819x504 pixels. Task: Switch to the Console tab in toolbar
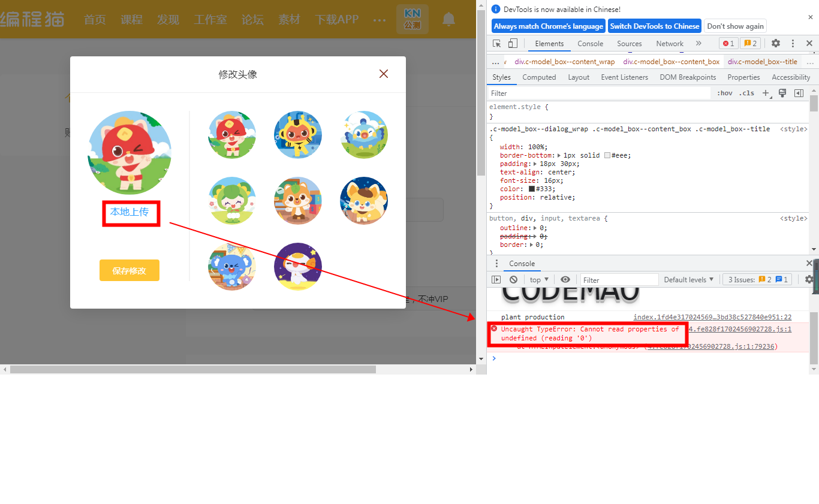(591, 44)
